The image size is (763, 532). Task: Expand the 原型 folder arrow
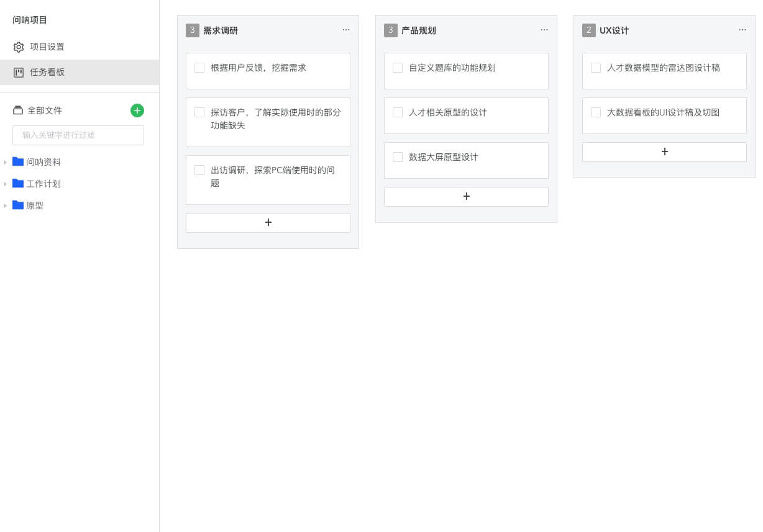point(6,206)
